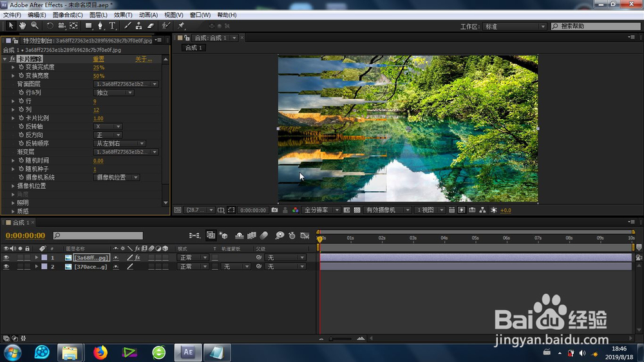This screenshot has width=644, height=362.
Task: Open layer 1 blending mode dropdown
Action: [x=193, y=258]
